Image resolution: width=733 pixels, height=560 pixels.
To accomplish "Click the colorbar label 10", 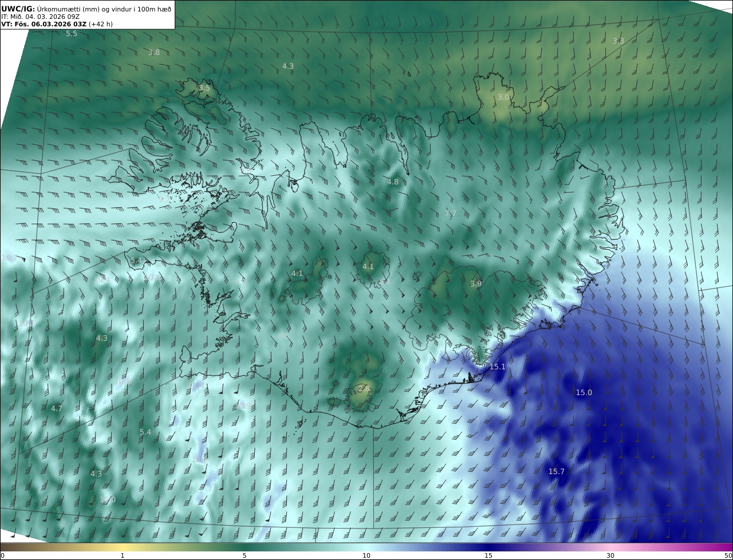I will (x=366, y=555).
